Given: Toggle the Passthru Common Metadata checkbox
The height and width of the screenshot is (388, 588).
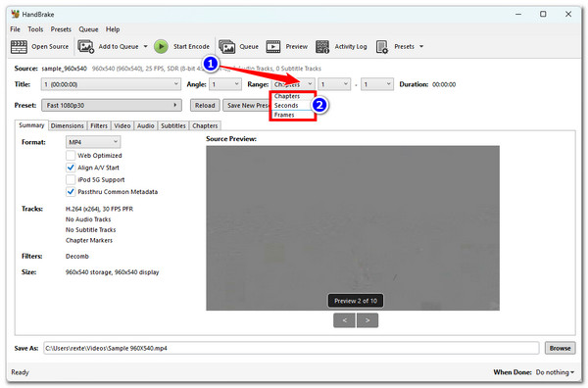Looking at the screenshot, I should click(71, 192).
